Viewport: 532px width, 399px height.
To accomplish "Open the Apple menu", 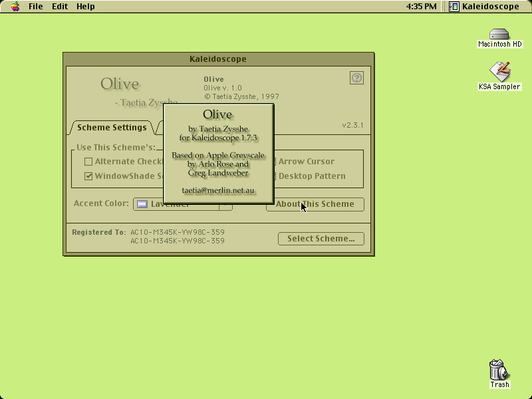I will (15, 7).
